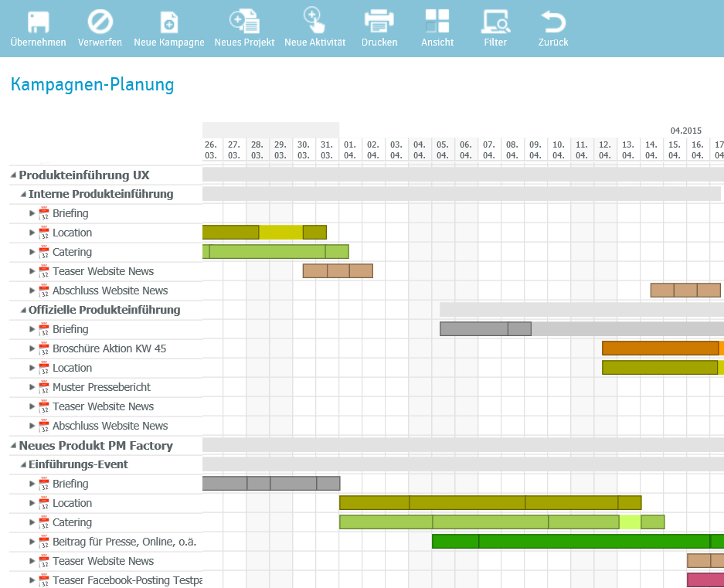Click gray Briefing bar in Offizielle Produkteinführung
Image resolution: width=724 pixels, height=588 pixels.
486,329
